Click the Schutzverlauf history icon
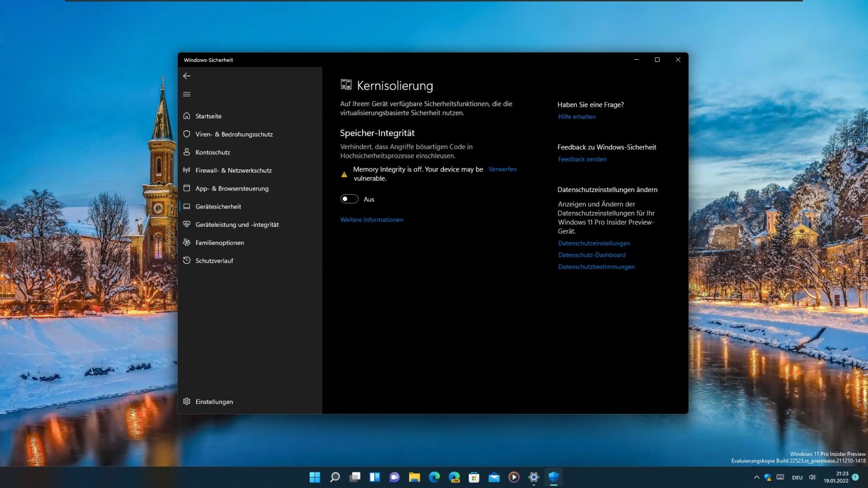The height and width of the screenshot is (488, 868). click(x=187, y=260)
